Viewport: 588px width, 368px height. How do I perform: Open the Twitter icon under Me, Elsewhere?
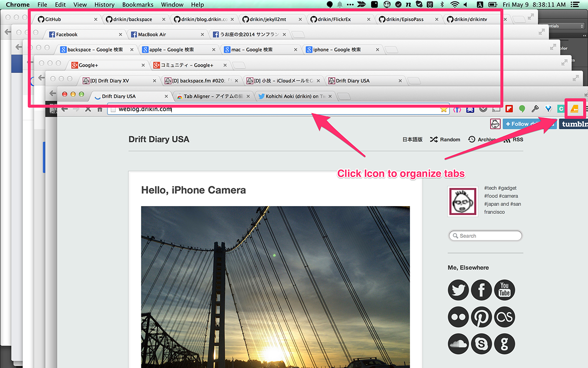(x=458, y=290)
